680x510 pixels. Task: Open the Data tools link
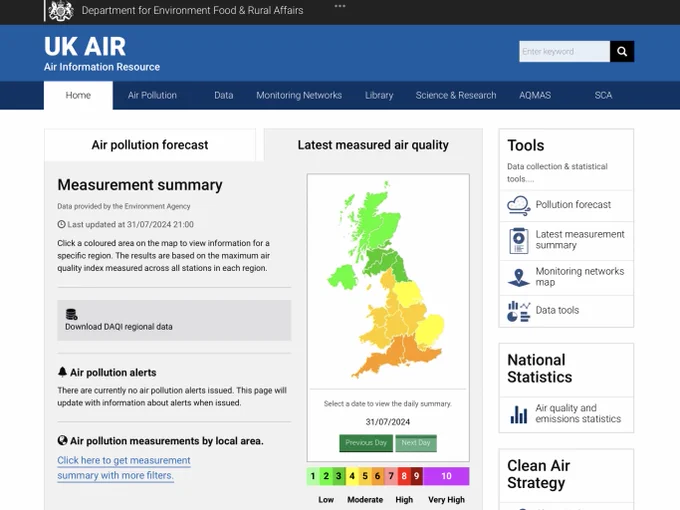(557, 310)
